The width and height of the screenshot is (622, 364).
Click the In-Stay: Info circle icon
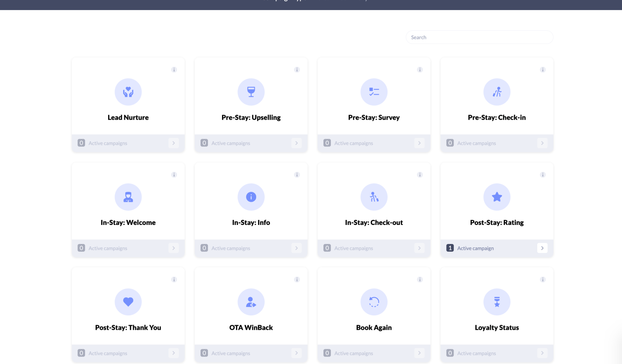click(x=251, y=197)
